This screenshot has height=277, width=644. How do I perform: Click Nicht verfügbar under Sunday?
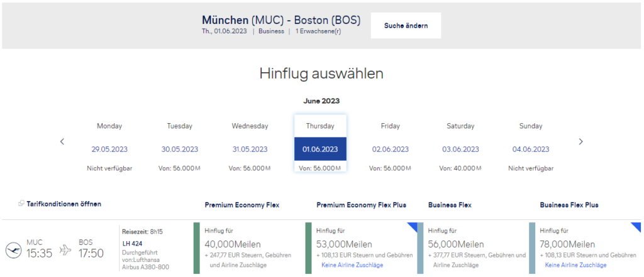click(531, 168)
